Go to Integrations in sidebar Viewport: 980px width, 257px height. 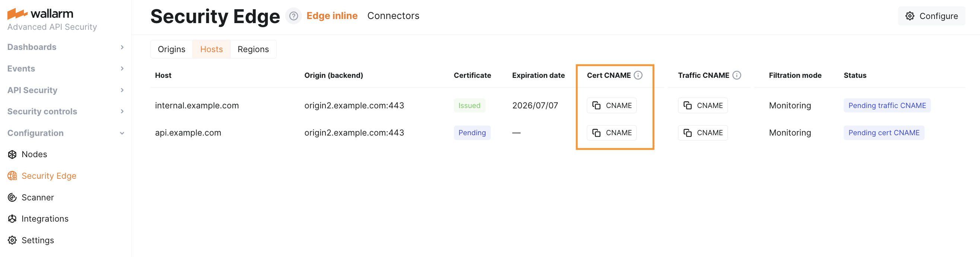[x=45, y=219]
